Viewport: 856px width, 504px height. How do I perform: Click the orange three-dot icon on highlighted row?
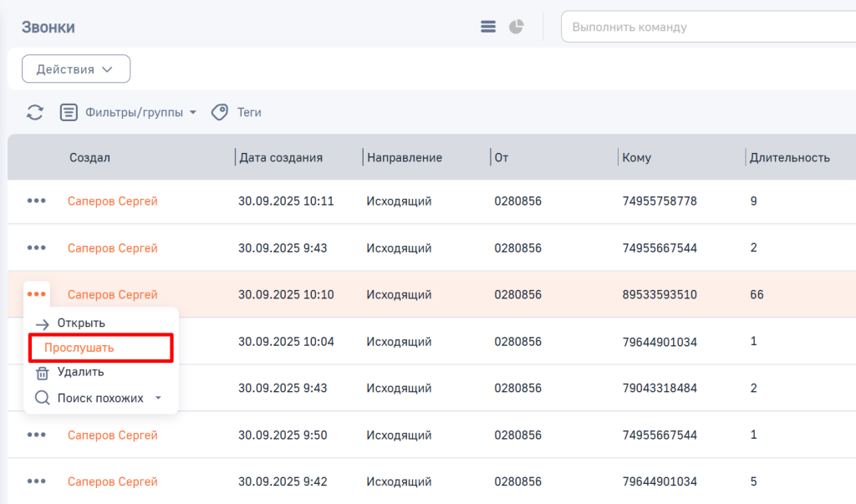[x=36, y=294]
